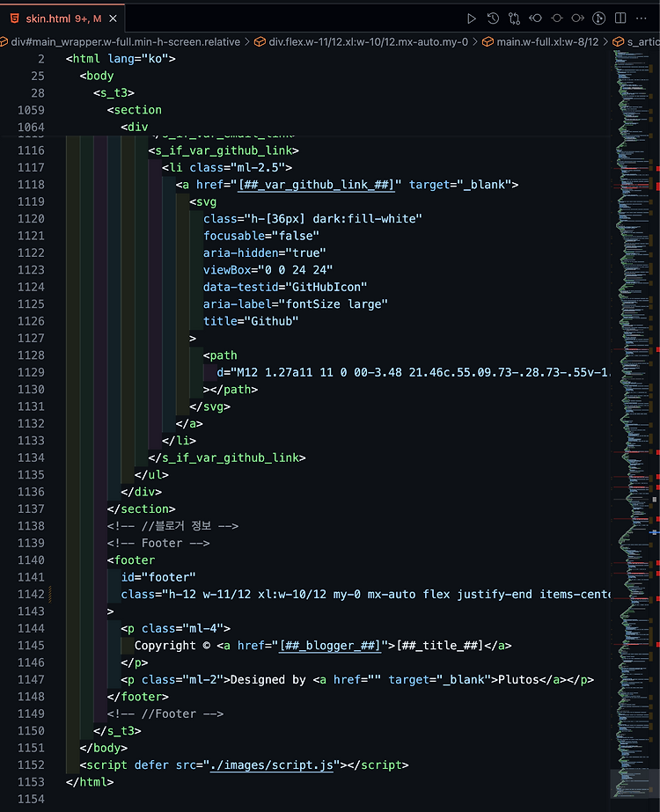Screen dimensions: 660x812
Task: Open the div#main_wrapper breadcrumb
Action: click(x=125, y=42)
